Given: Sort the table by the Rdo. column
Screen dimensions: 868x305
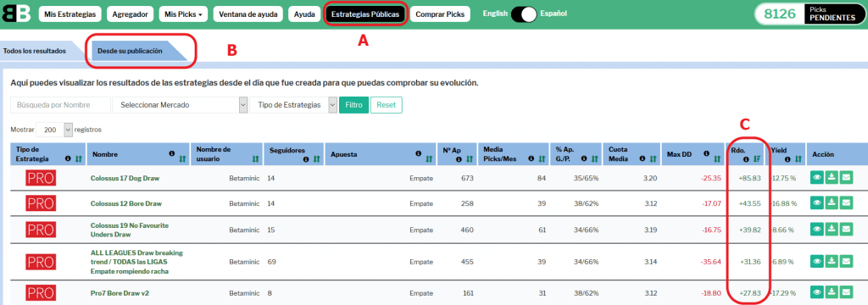Looking at the screenshot, I should [758, 159].
